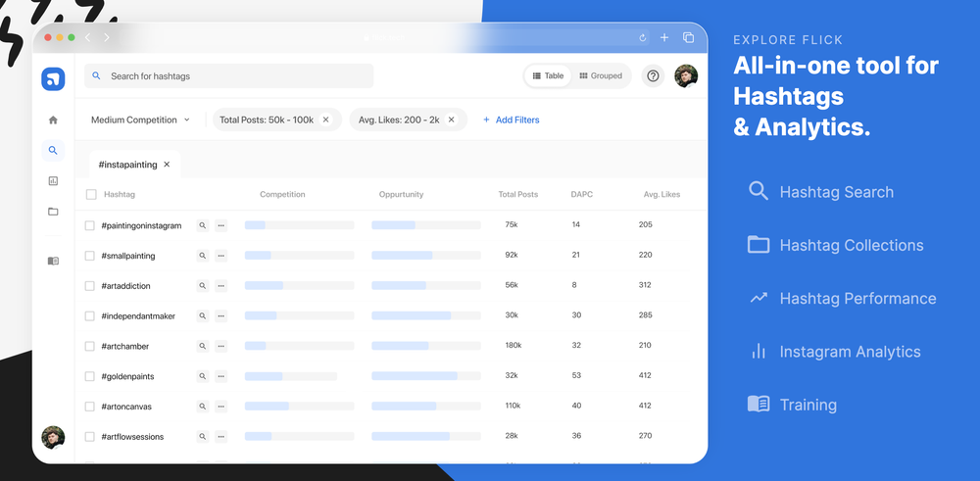Search related hashtags for #goldenpaints

pos(203,376)
